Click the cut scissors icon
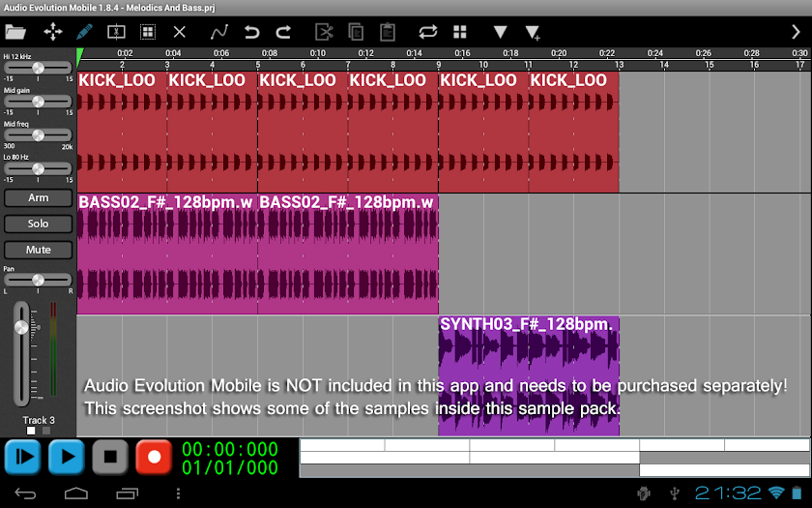Image resolution: width=812 pixels, height=508 pixels. (324, 32)
